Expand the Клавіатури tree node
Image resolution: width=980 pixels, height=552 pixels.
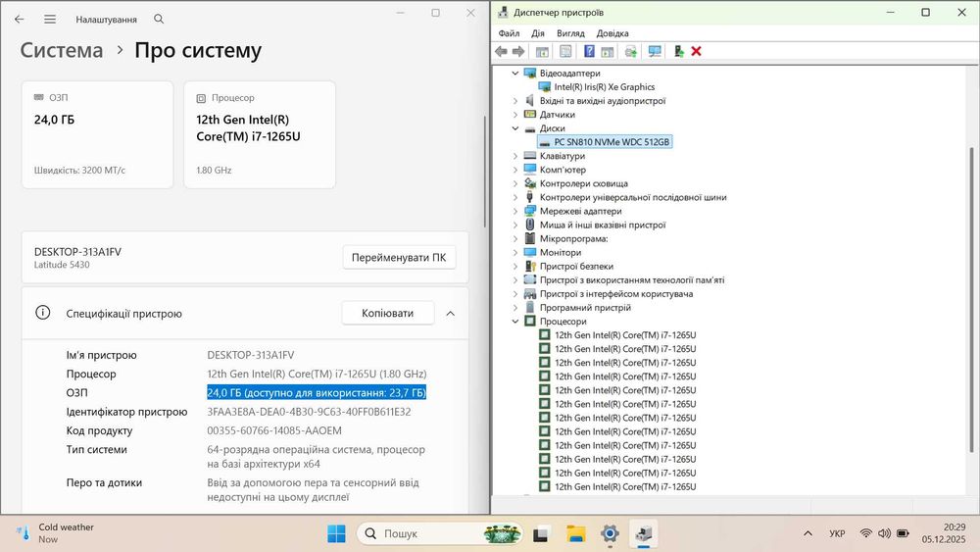click(x=515, y=156)
